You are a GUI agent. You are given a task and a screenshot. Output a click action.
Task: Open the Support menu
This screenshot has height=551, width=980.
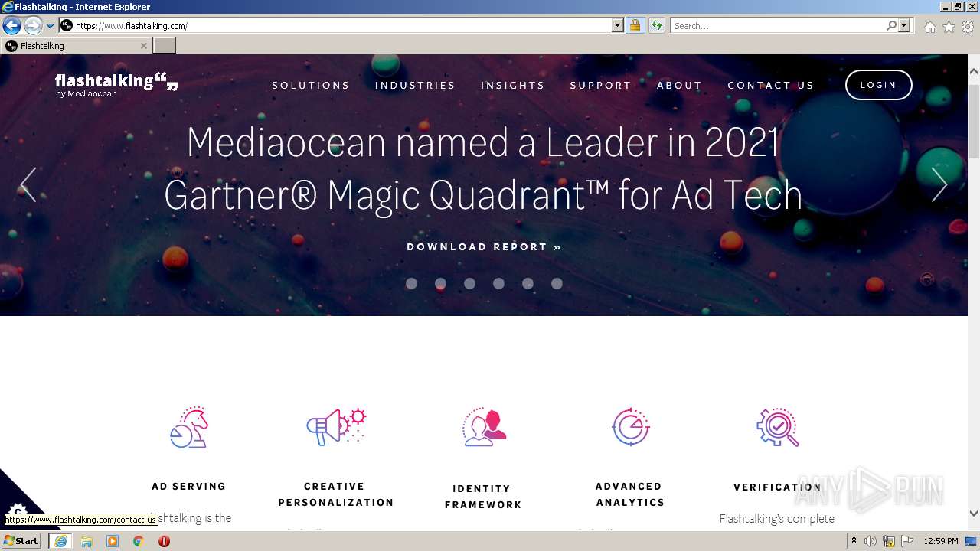pyautogui.click(x=601, y=86)
